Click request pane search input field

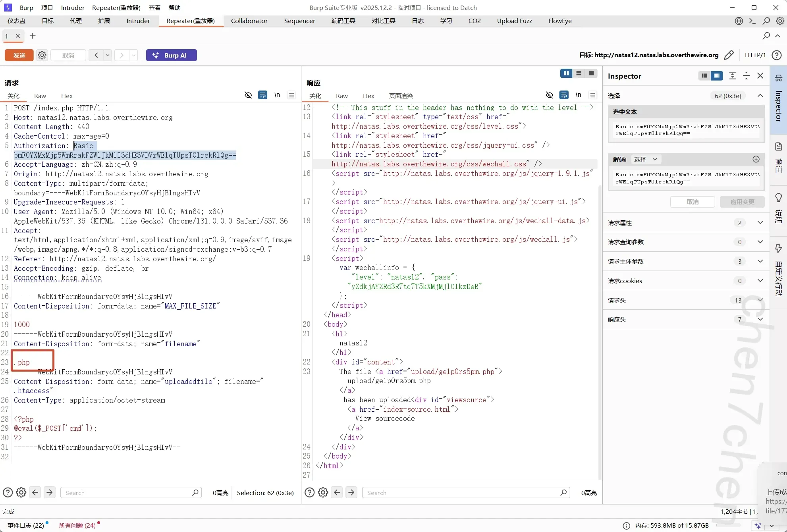coord(127,493)
